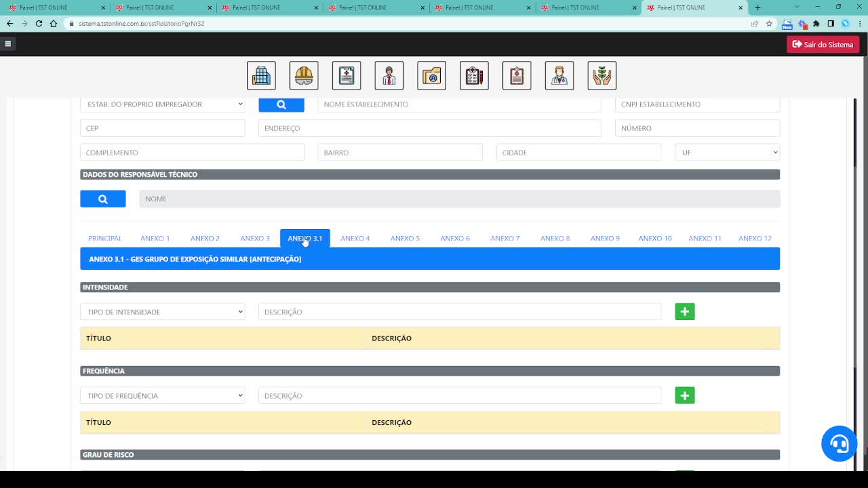
Task: Share this page from address bar
Action: coord(755,23)
